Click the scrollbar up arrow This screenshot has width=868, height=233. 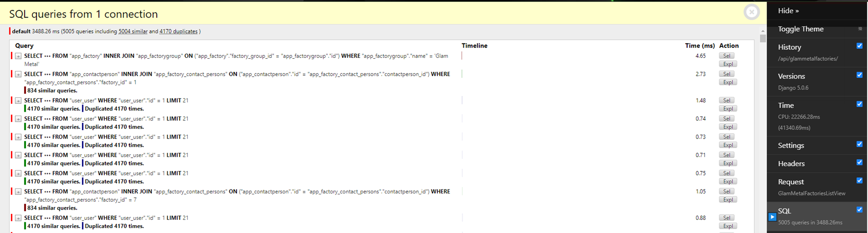763,31
